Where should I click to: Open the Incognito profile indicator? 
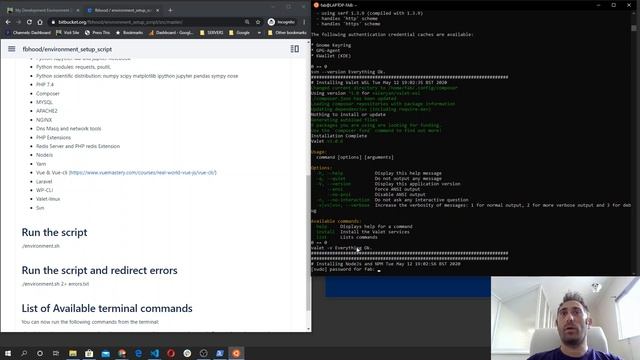pos(281,22)
